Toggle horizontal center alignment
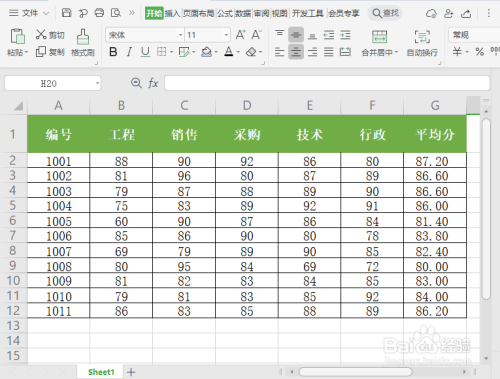The height and width of the screenshot is (379, 500). (x=296, y=52)
